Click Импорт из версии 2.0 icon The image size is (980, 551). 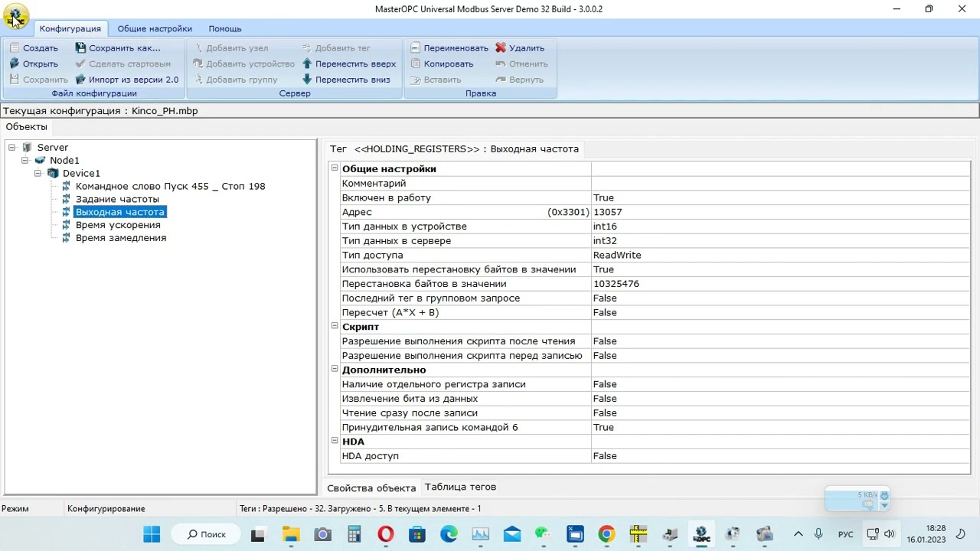[x=80, y=80]
